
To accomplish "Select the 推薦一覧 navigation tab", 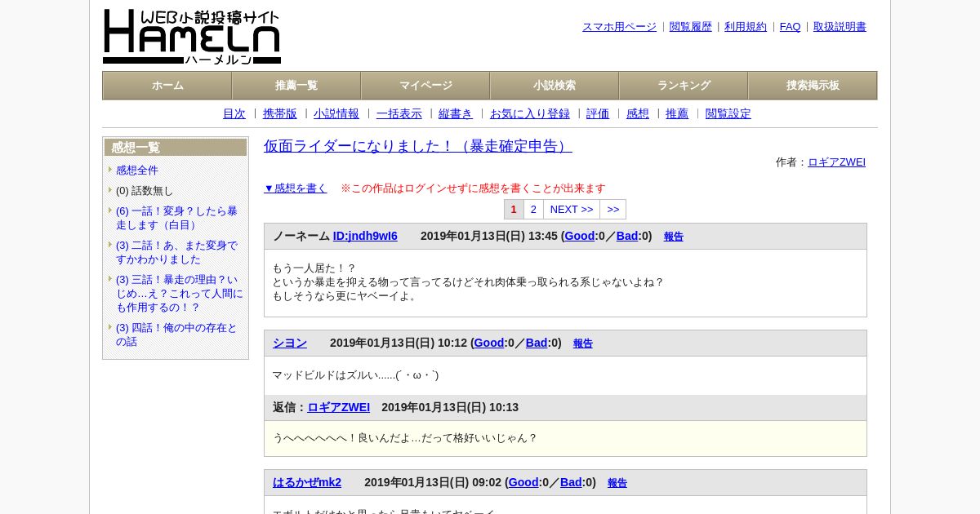I will (x=296, y=86).
